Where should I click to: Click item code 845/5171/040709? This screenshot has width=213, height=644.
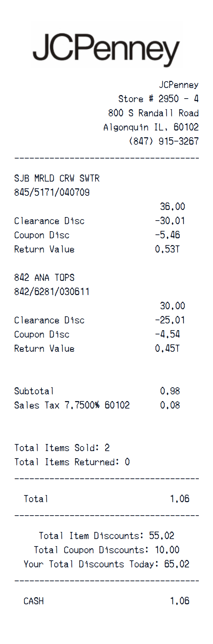click(52, 192)
